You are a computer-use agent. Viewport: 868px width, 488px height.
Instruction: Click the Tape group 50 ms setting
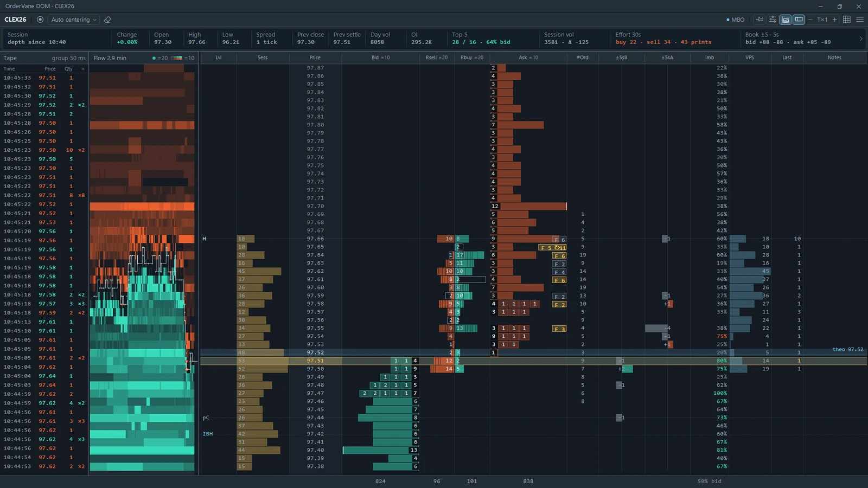(69, 58)
